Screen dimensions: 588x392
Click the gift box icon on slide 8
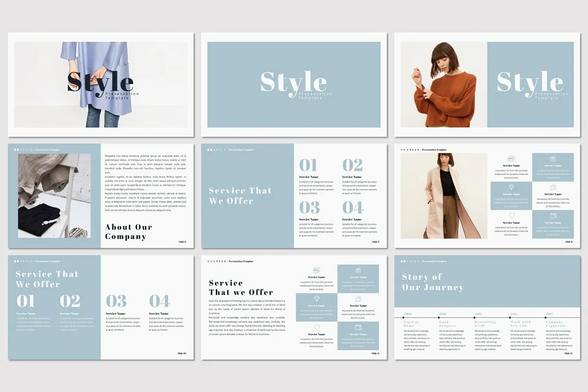pos(554,158)
